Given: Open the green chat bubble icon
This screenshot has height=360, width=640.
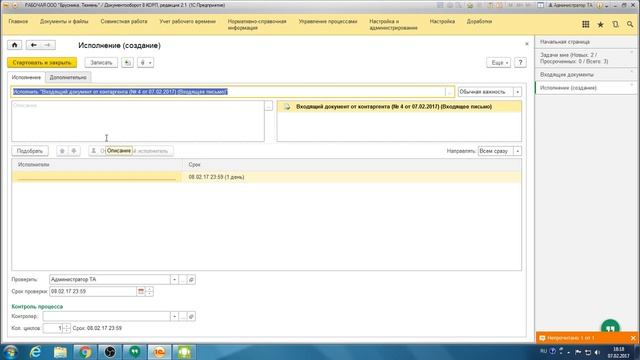Looking at the screenshot, I should pos(610,328).
